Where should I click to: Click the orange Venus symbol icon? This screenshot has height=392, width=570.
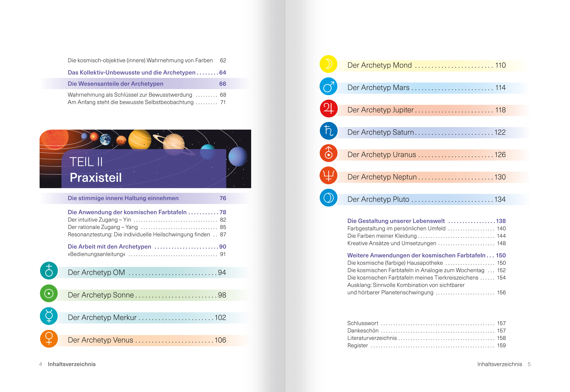point(49,338)
